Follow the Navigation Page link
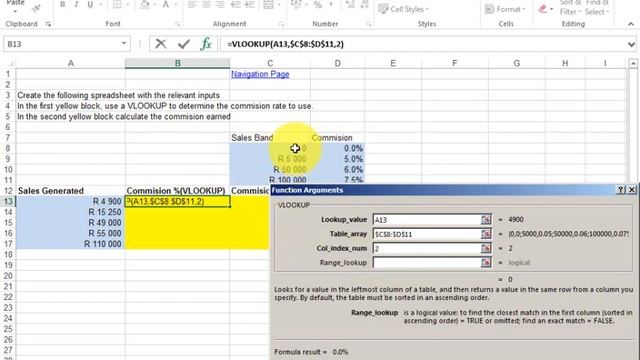Viewport: 640px width, 360px height. pos(260,74)
